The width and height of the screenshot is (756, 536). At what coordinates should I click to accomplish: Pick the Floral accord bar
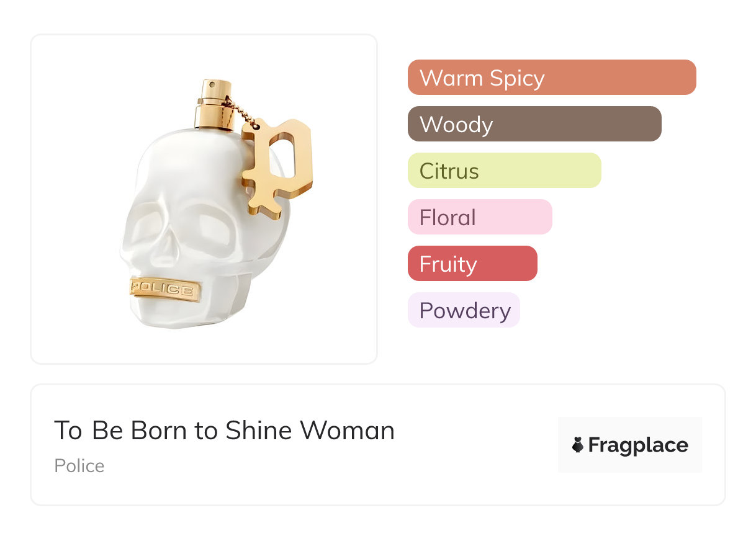[x=479, y=217]
